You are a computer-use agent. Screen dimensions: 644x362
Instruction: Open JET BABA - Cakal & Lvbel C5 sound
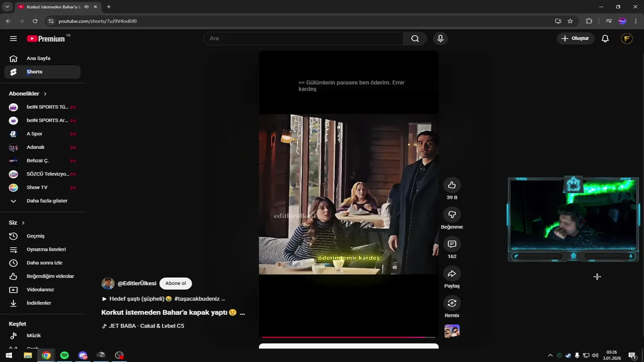[146, 326]
